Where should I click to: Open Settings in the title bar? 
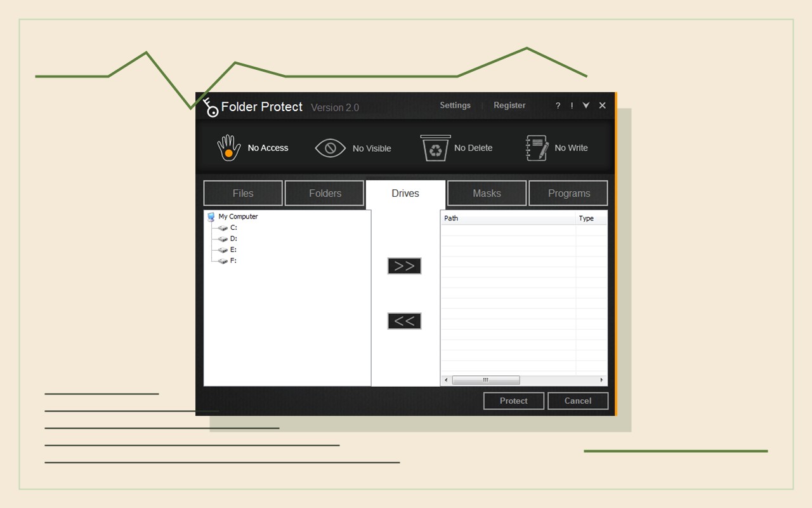pyautogui.click(x=455, y=105)
